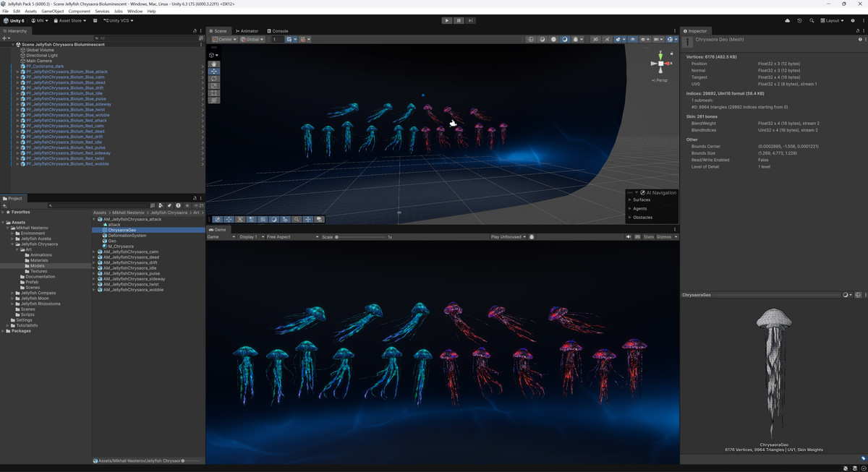Select the Move tool in Scene toolbar
This screenshot has height=472, width=868.
(x=214, y=72)
